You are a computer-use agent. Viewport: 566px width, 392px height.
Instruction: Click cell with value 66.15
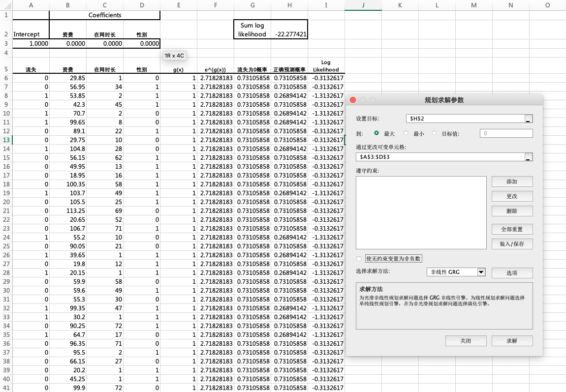tap(68, 362)
